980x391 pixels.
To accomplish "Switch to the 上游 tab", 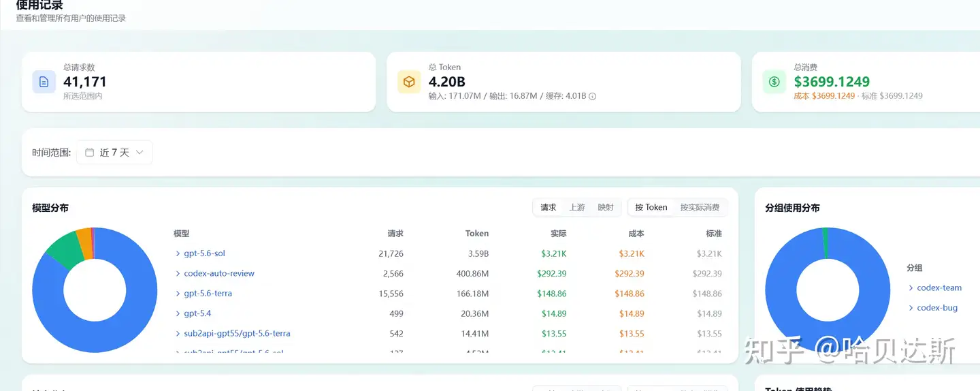I will (577, 208).
